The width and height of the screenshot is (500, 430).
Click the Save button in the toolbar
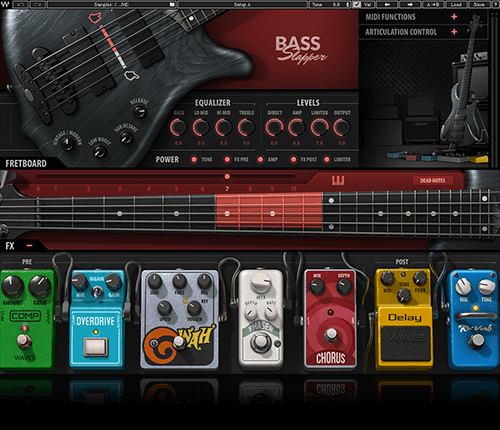[x=479, y=4]
